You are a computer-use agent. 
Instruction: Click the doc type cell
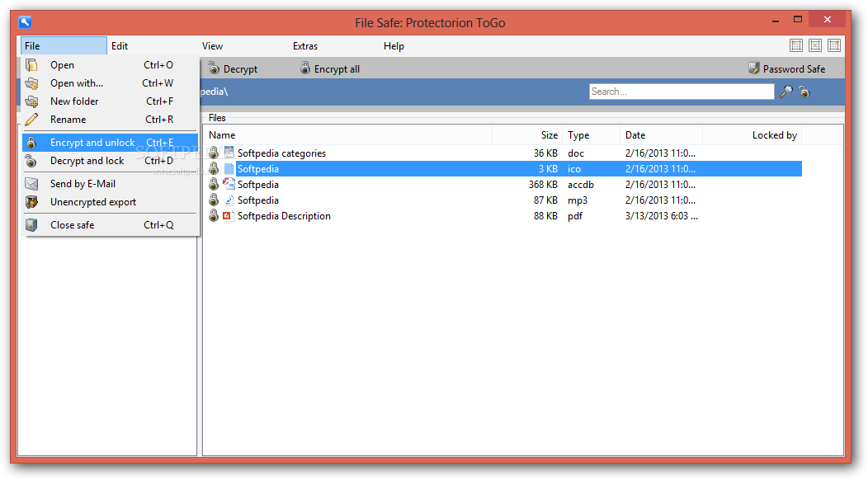576,153
